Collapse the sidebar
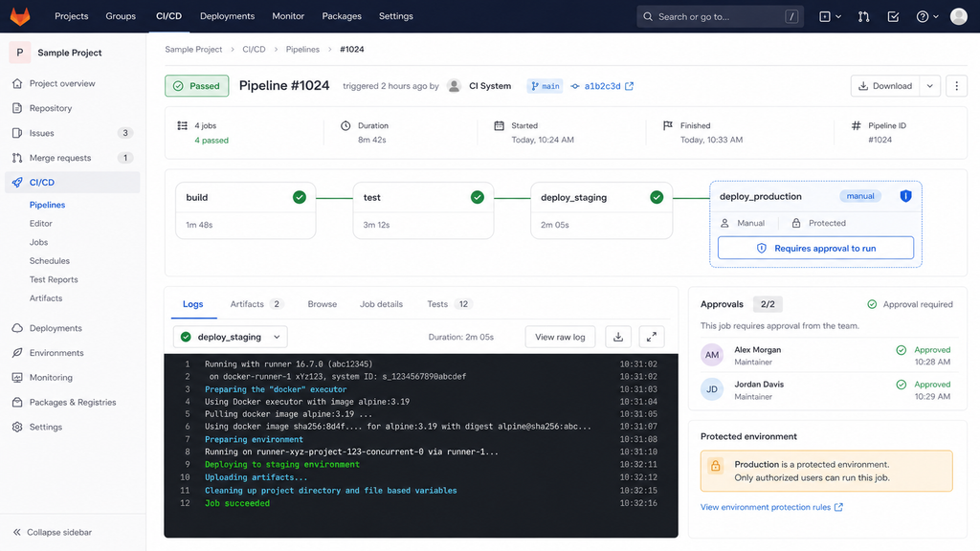980x551 pixels. pyautogui.click(x=53, y=532)
